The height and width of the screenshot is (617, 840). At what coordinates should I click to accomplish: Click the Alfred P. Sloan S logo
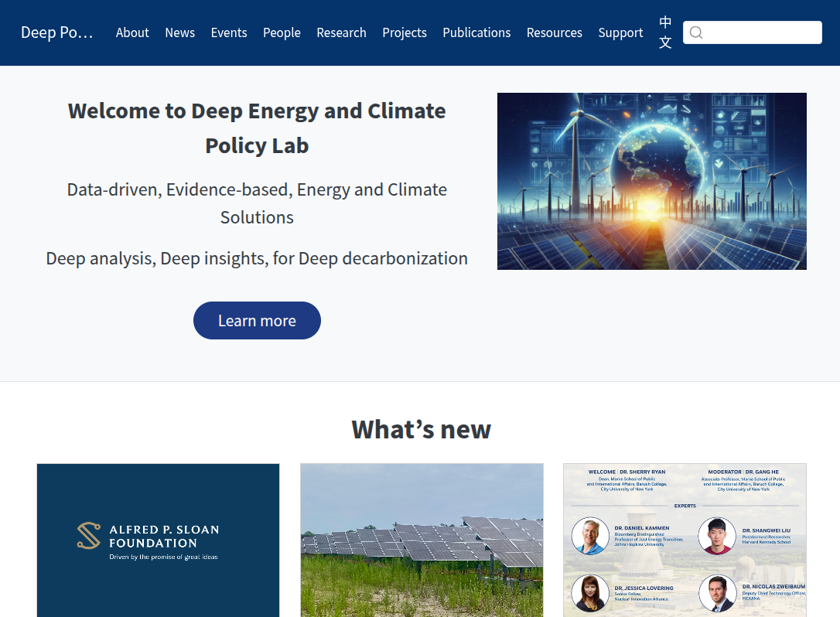tap(89, 536)
